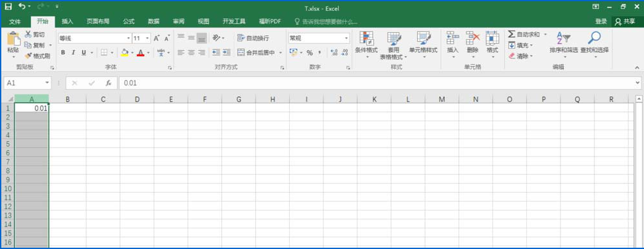The width and height of the screenshot is (644, 249).
Task: Open Format as Table (套用表格格式)
Action: pos(393,46)
